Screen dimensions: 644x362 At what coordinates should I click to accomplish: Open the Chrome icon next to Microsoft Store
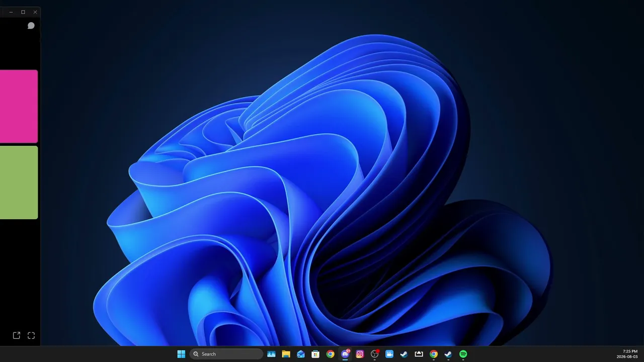[x=330, y=354]
